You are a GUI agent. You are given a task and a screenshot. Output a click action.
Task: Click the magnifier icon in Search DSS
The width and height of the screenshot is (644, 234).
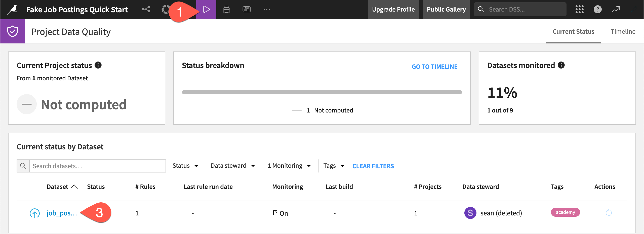coord(481,10)
